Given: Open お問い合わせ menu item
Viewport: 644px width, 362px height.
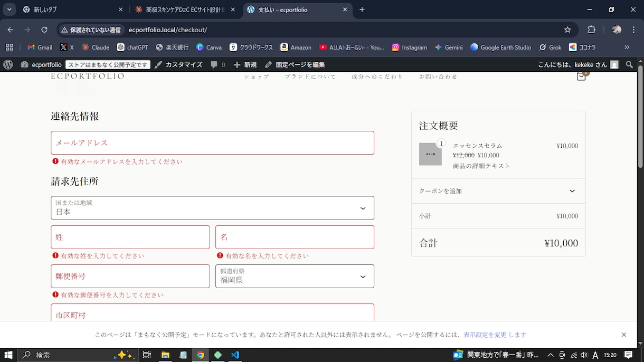Looking at the screenshot, I should 438,77.
